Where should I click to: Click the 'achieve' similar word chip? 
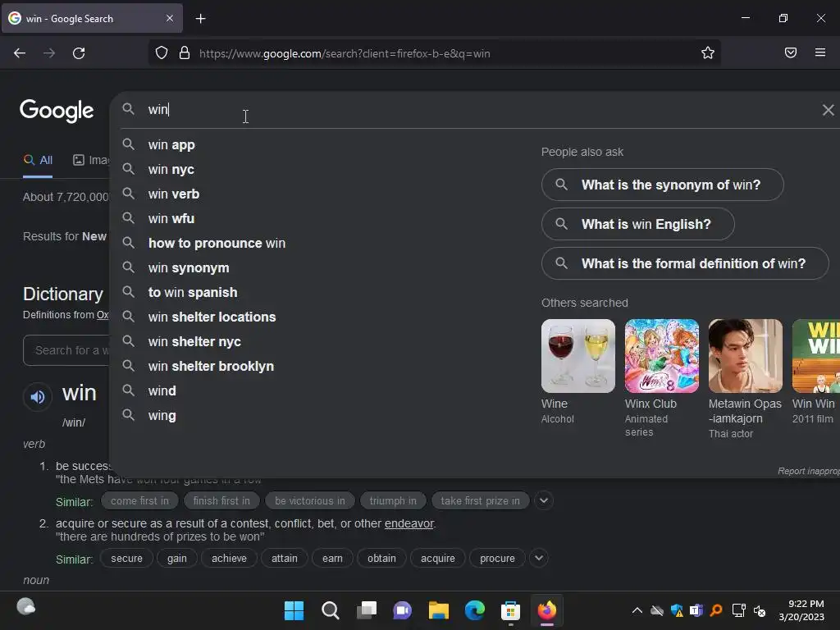(229, 558)
